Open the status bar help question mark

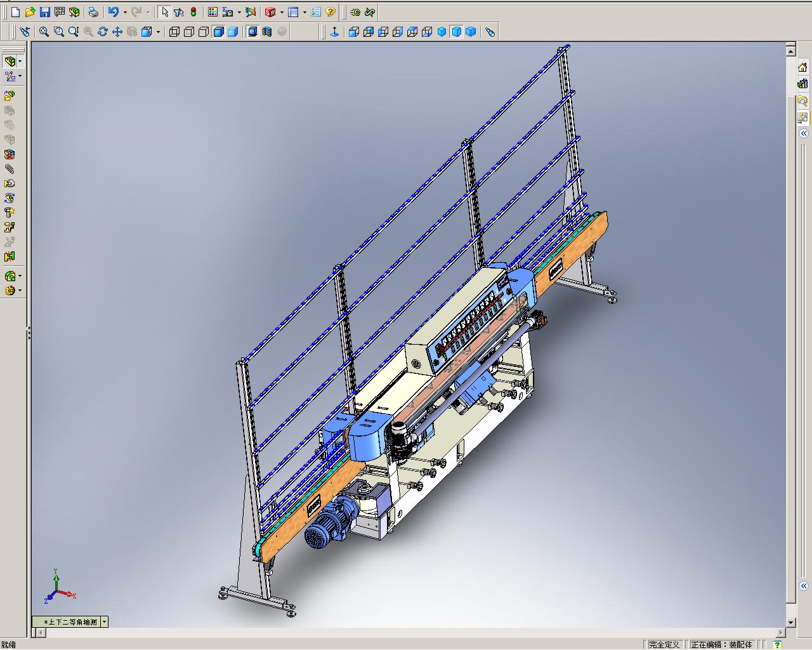coord(778,645)
